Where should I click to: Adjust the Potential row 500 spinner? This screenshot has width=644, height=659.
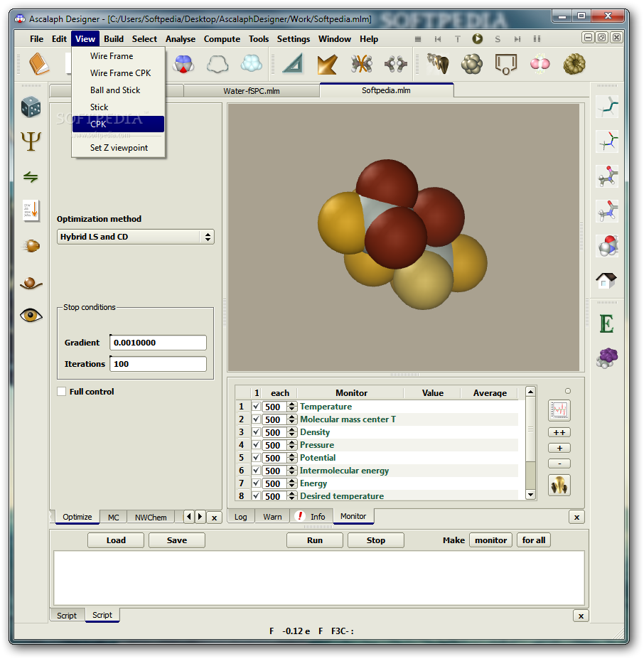[291, 458]
